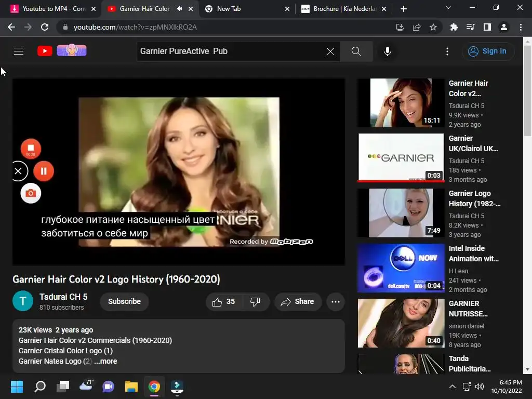Bookmark this page with star
Screen dimensions: 532x399
[x=433, y=27]
